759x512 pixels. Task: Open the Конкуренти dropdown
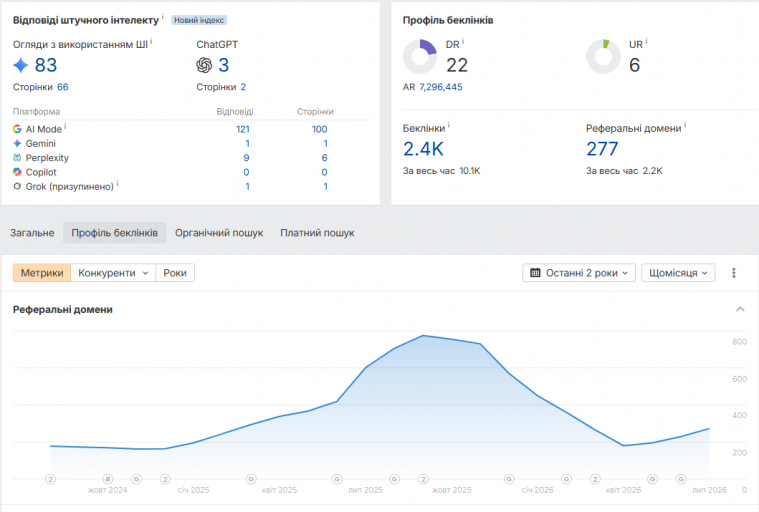point(113,273)
